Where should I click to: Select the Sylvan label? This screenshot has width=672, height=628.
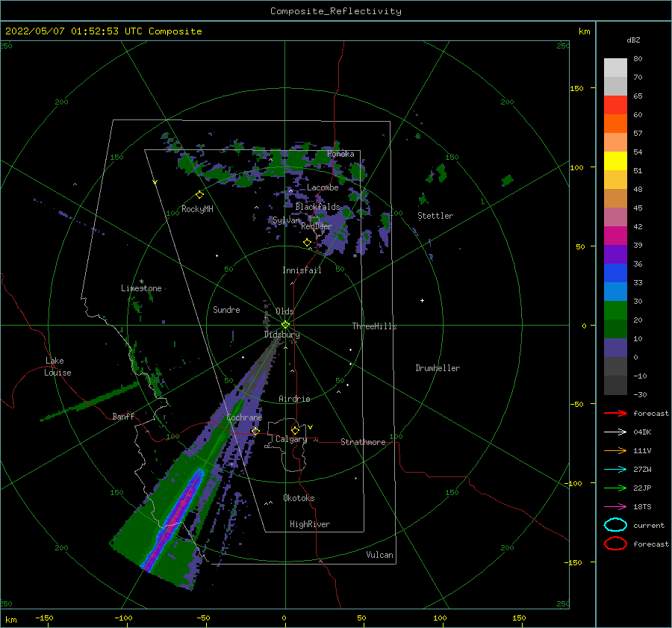pyautogui.click(x=286, y=220)
